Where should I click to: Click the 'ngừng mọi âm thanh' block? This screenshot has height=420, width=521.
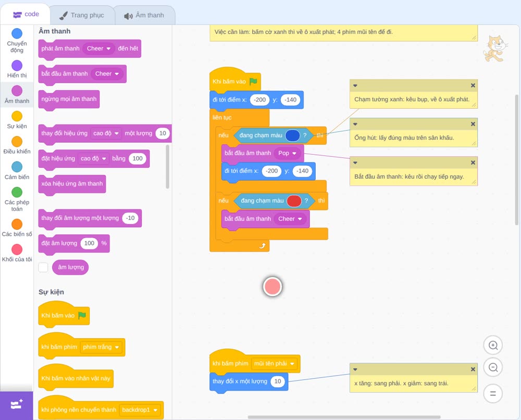[x=69, y=99]
